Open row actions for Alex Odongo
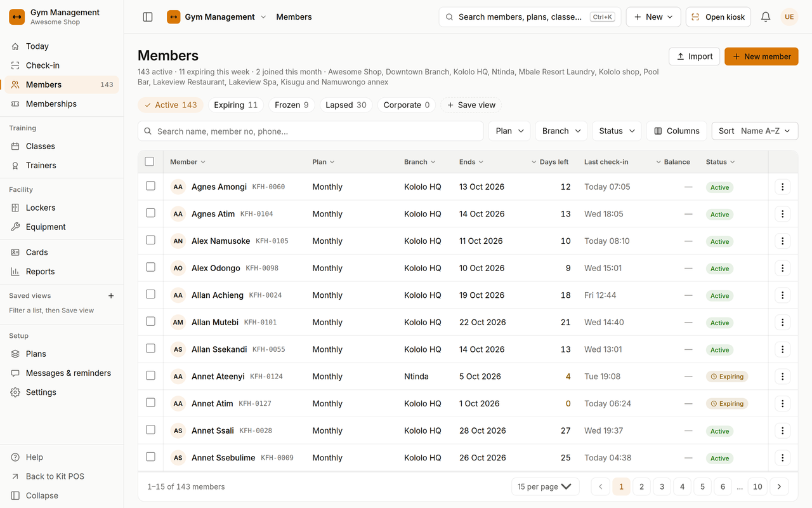This screenshot has width=812, height=508. click(x=782, y=268)
